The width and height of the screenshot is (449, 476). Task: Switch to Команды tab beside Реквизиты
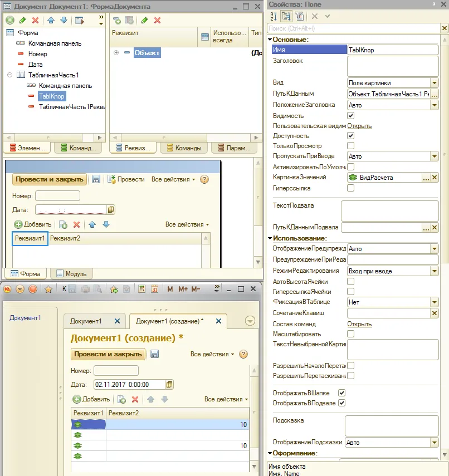point(184,148)
